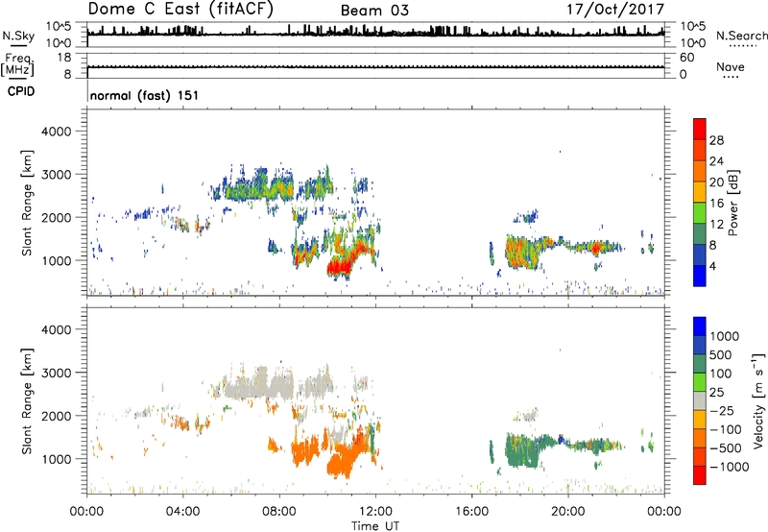The height and width of the screenshot is (532, 768).
Task: Pick the blue bottom of the Power colorbar
Action: tap(700, 276)
